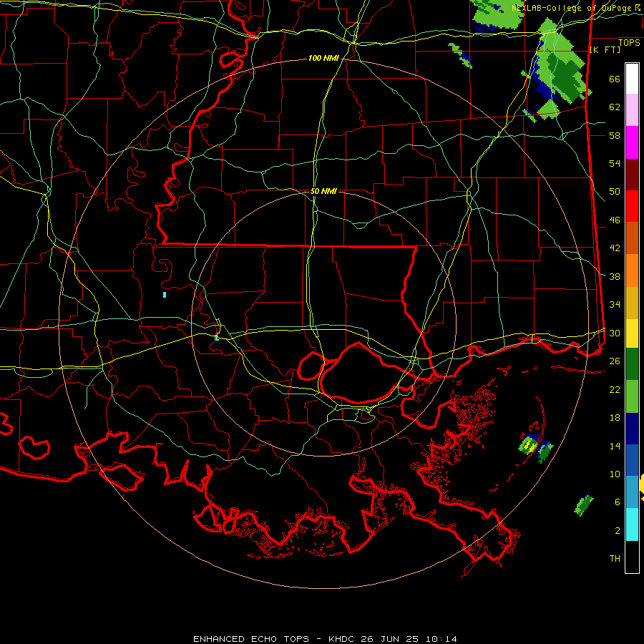Image resolution: width=644 pixels, height=644 pixels.
Task: Click the ENHANCED ECHO TOPS KHDC caption
Action: coord(325,639)
